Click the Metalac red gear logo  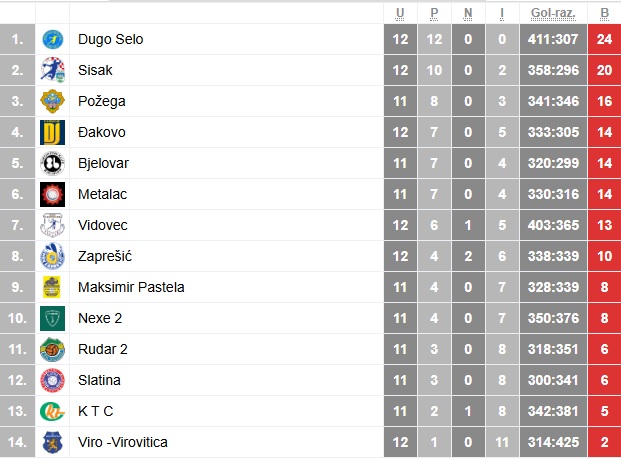pyautogui.click(x=53, y=194)
